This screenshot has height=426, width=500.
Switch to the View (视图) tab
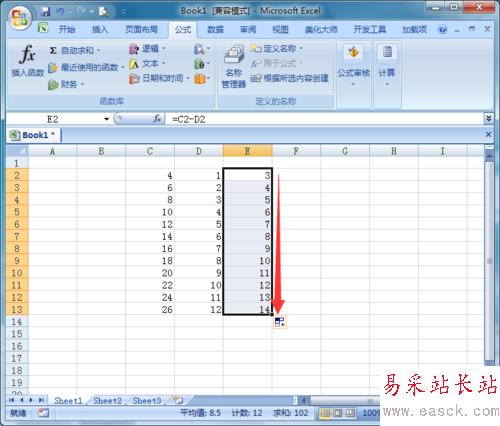280,30
